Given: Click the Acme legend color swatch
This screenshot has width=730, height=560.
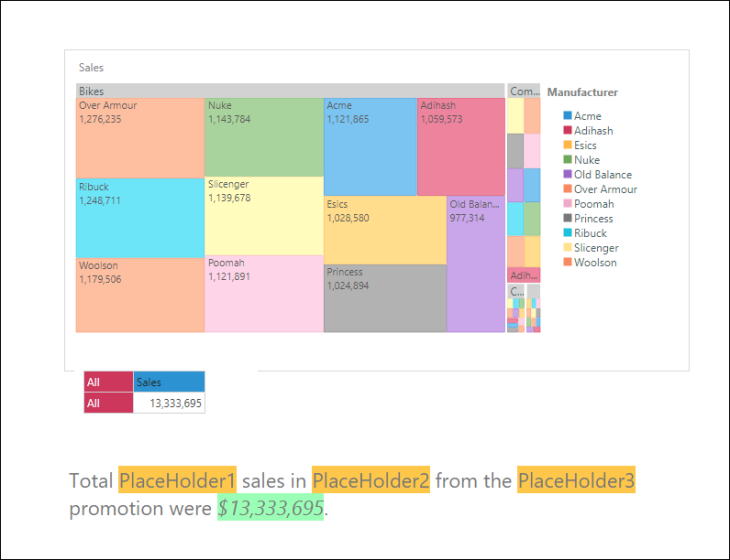Looking at the screenshot, I should coord(567,116).
